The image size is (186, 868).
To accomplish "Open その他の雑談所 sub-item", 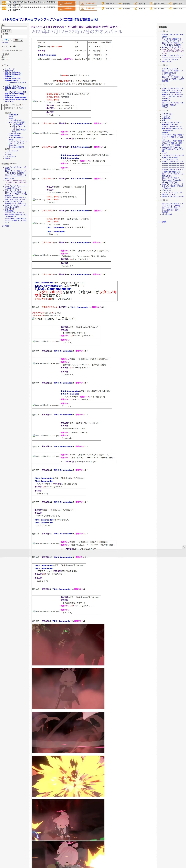I will [18, 124].
